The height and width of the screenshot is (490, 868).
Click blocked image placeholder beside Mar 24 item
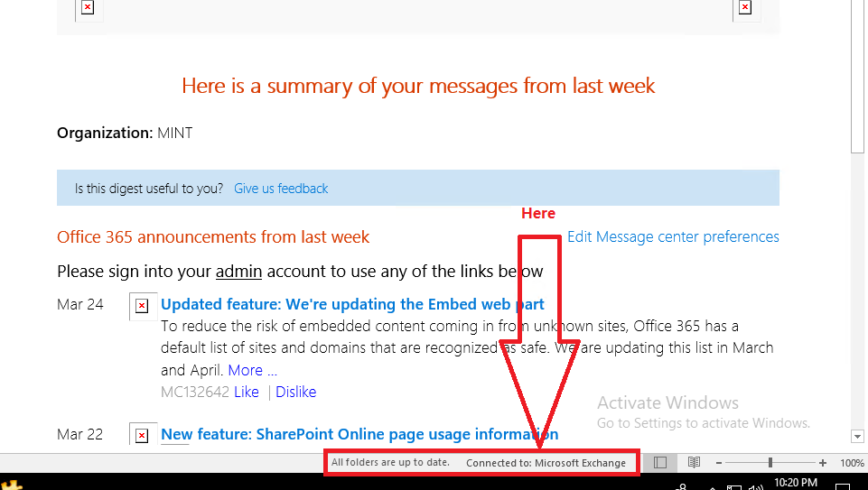tap(143, 306)
